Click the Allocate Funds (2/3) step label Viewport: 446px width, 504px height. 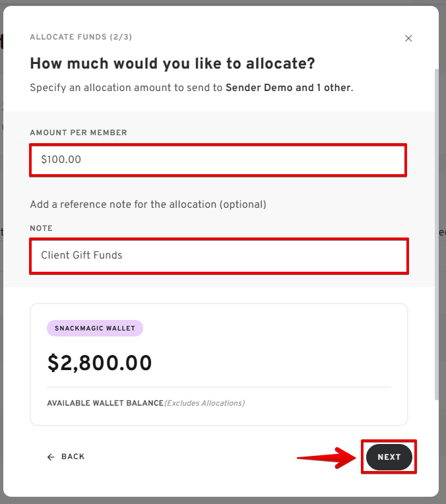coord(80,37)
